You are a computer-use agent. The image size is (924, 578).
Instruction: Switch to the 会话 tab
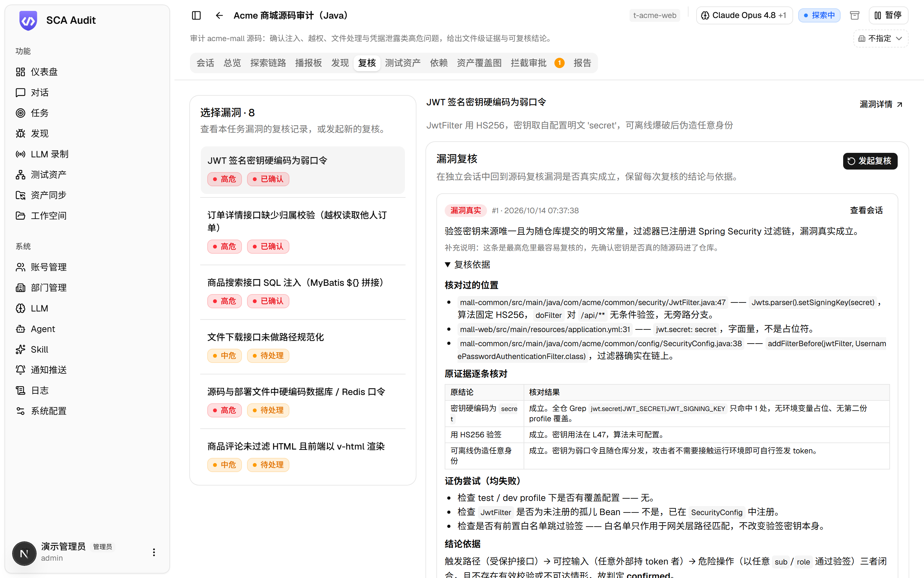(205, 63)
